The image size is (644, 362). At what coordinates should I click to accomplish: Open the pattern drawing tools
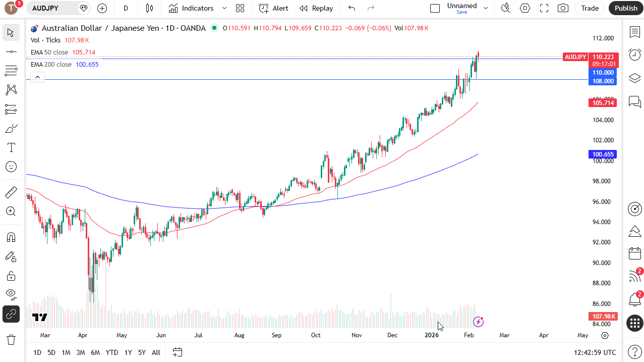click(x=11, y=90)
